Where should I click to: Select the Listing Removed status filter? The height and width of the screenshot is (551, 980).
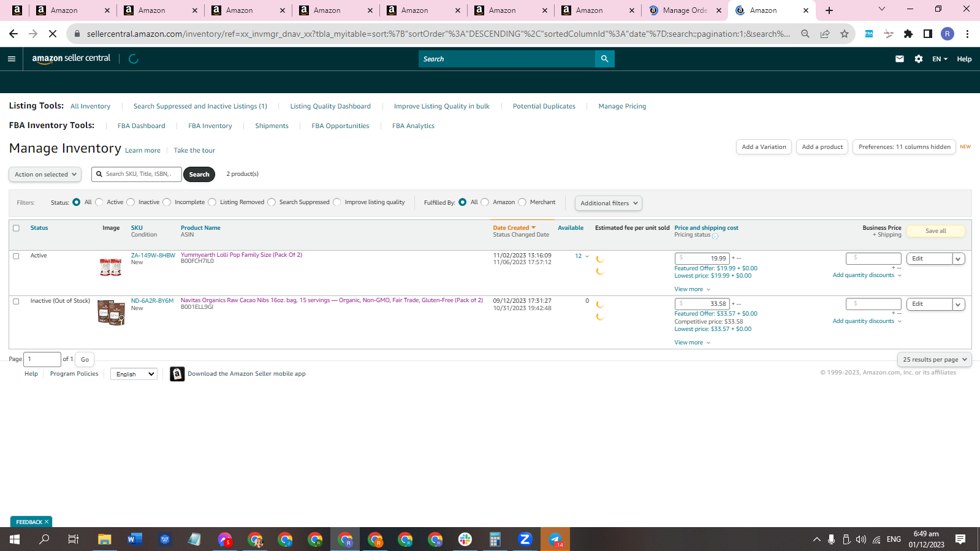click(x=212, y=202)
